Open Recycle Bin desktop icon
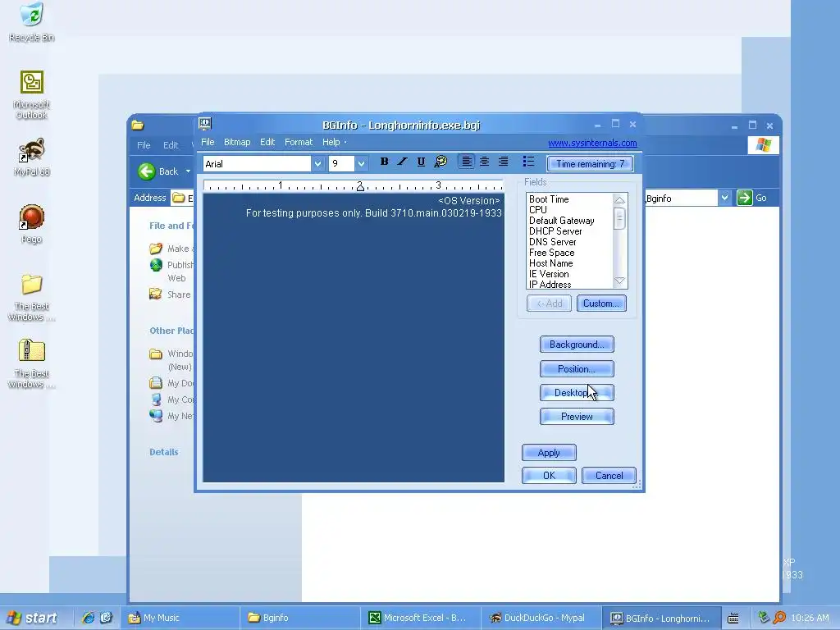Screen dimensions: 840x630 [32, 22]
